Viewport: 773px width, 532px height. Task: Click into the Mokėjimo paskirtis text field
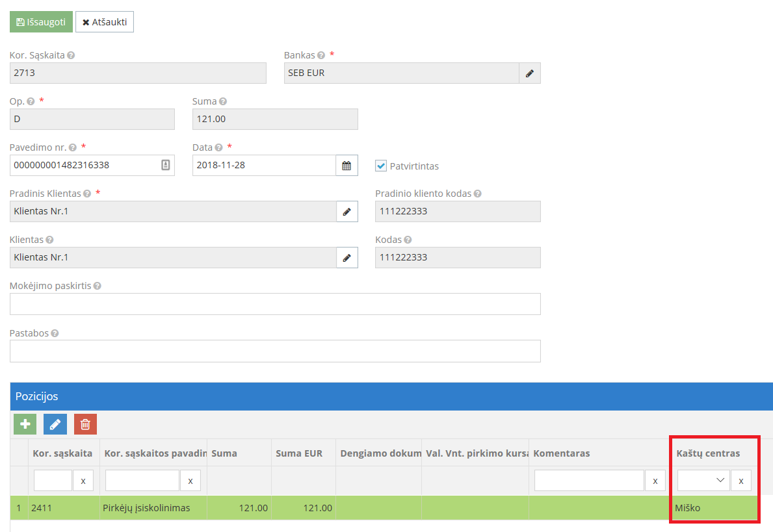(x=275, y=304)
